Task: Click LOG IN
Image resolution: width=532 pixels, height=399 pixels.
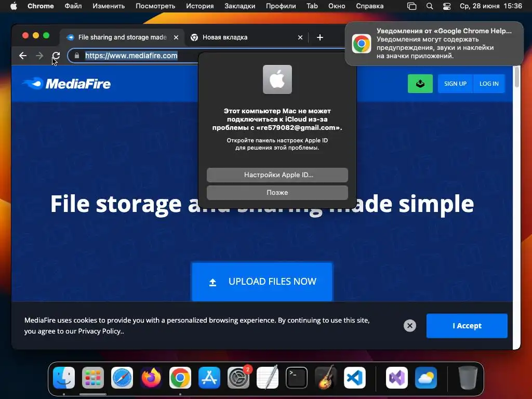Action: pyautogui.click(x=489, y=84)
